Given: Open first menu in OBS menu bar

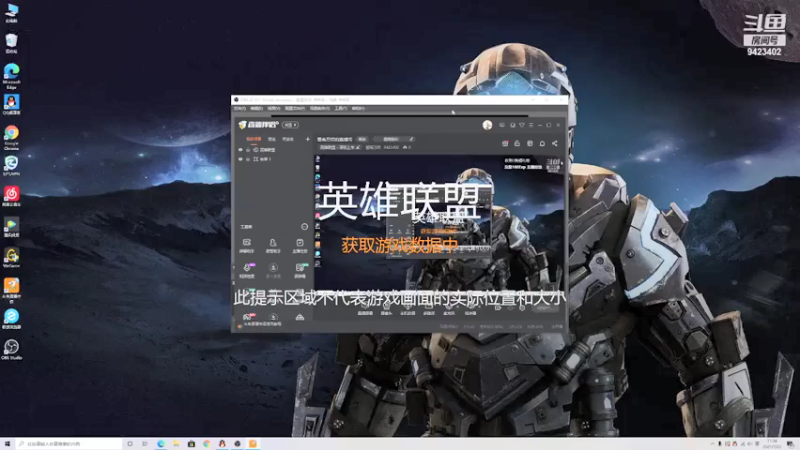Looking at the screenshot, I should tap(240, 109).
